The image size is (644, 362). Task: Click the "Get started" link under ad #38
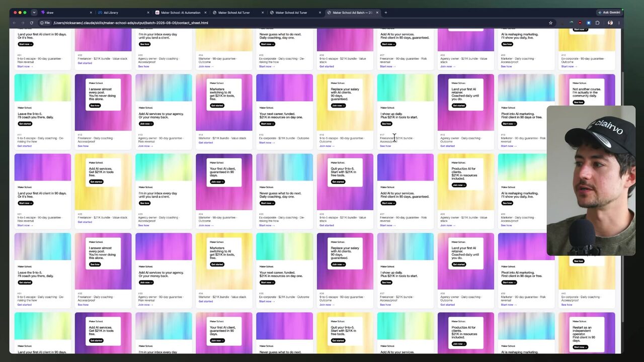[x=447, y=305]
